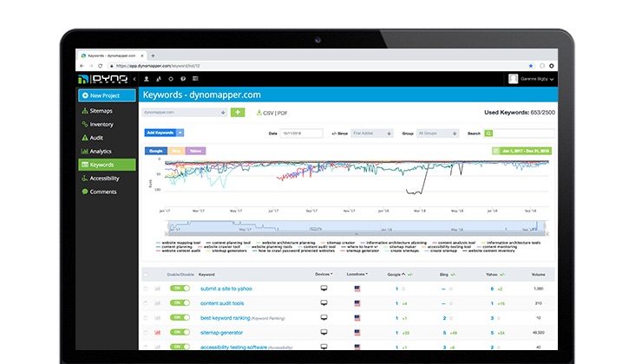Open the Group All Groups dropdown
The height and width of the screenshot is (364, 635).
(x=437, y=133)
